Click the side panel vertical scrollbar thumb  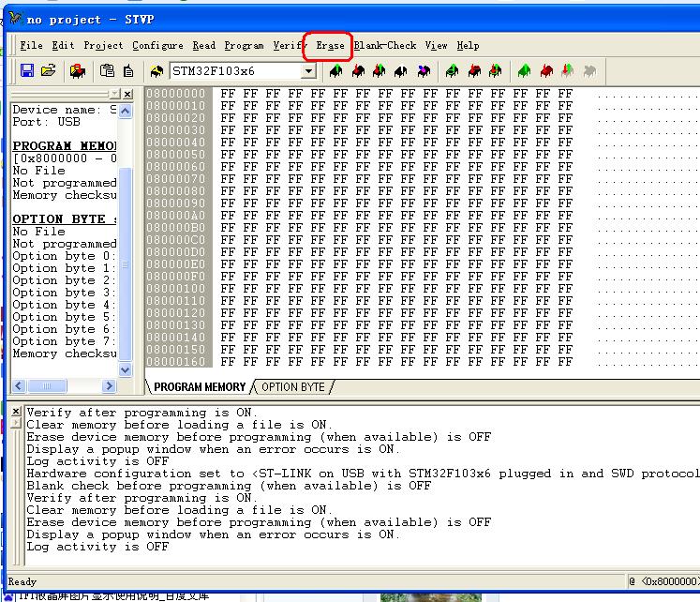point(126,263)
